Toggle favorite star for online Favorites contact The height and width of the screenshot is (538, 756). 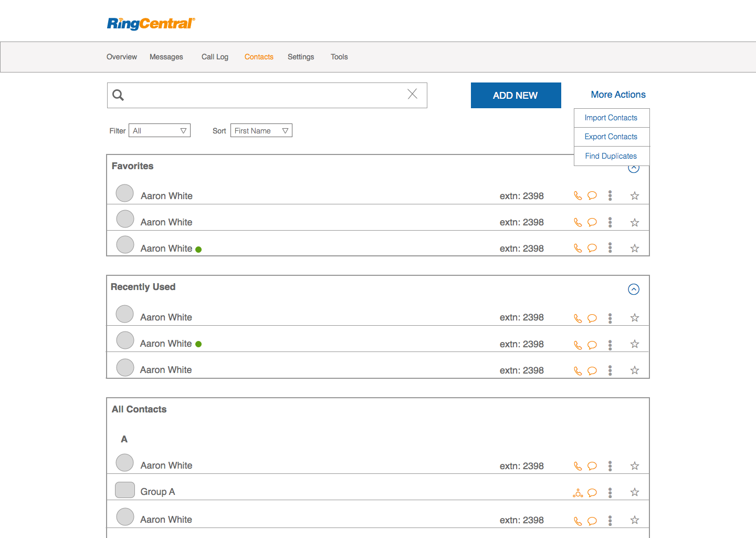pos(635,249)
